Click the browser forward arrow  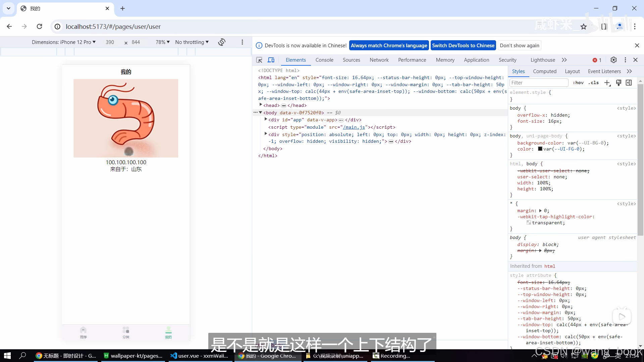24,26
